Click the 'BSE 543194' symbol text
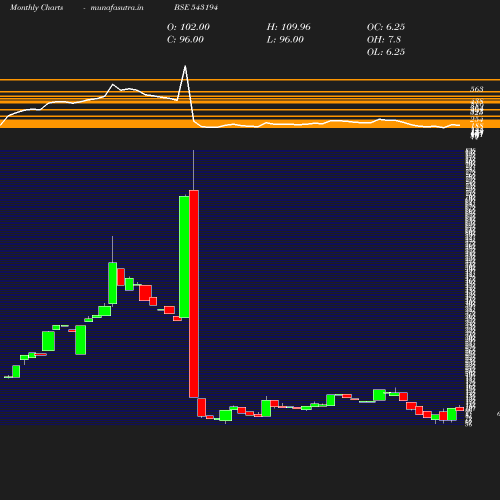This screenshot has width=500, height=500. tap(196, 7)
